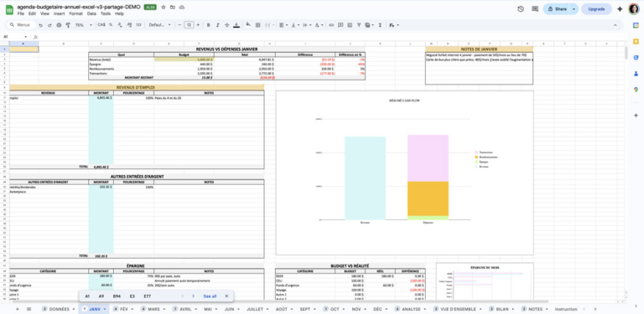
Task: Open Google Sheets home logo
Action: coord(9,9)
